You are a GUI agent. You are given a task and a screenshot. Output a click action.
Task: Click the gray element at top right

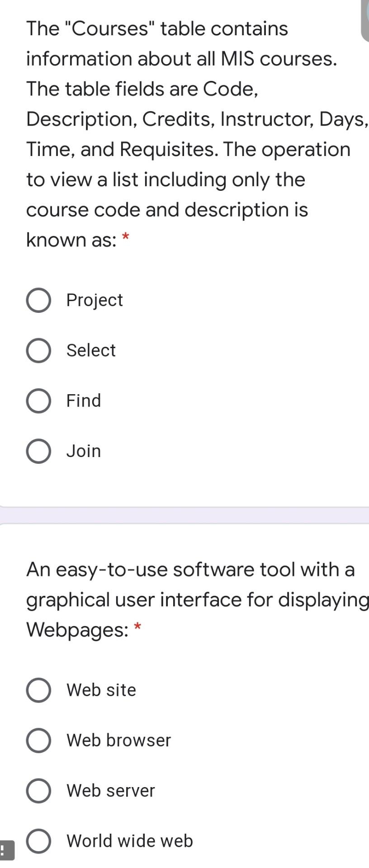point(364,18)
